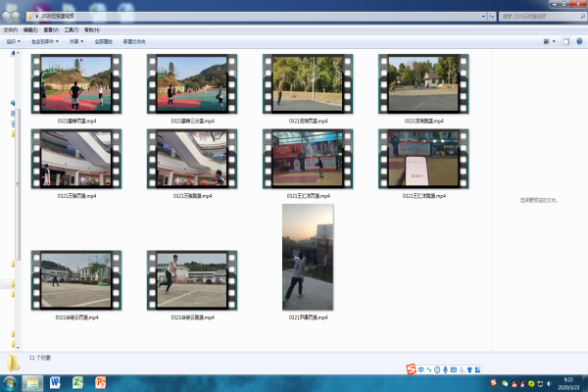The width and height of the screenshot is (588, 392).
Task: Expand the 包含到库中 dropdown
Action: [44, 41]
